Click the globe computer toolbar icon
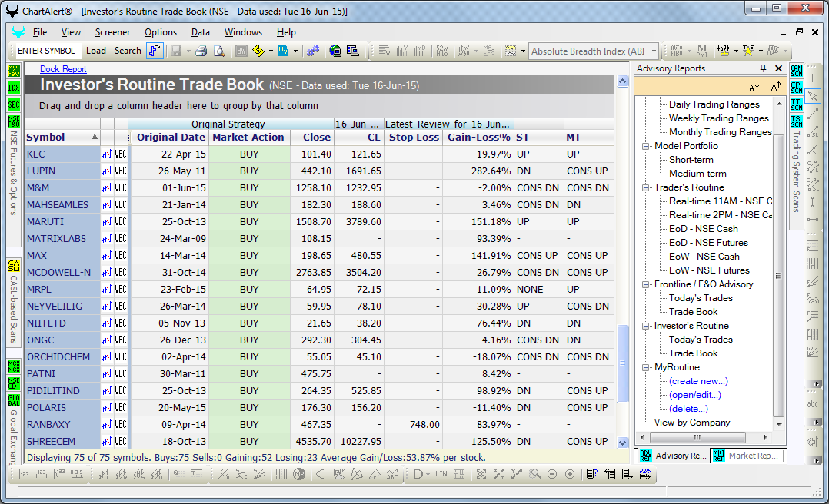The height and width of the screenshot is (504, 829). click(335, 51)
